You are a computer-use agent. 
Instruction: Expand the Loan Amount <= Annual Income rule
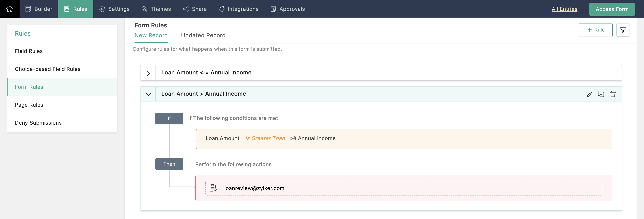pos(148,73)
